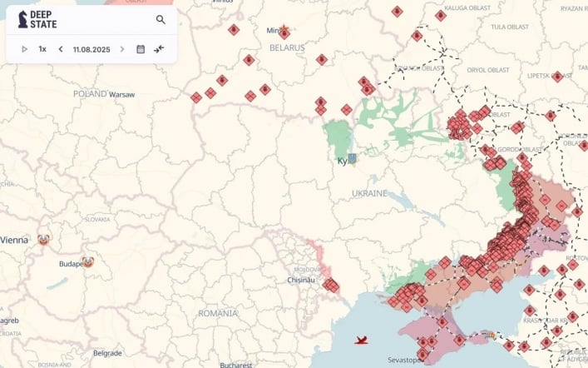Advance to next date with right chevron
Image resolution: width=588 pixels, height=368 pixels.
coord(122,49)
